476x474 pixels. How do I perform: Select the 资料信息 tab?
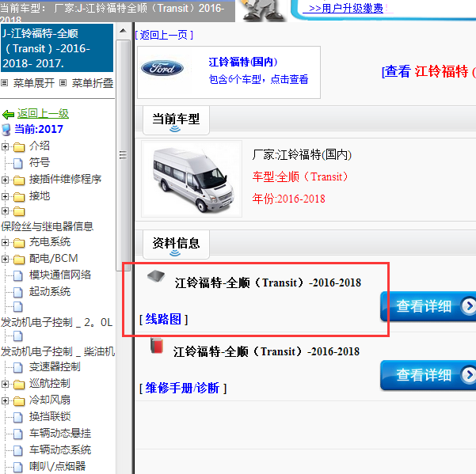tap(176, 244)
